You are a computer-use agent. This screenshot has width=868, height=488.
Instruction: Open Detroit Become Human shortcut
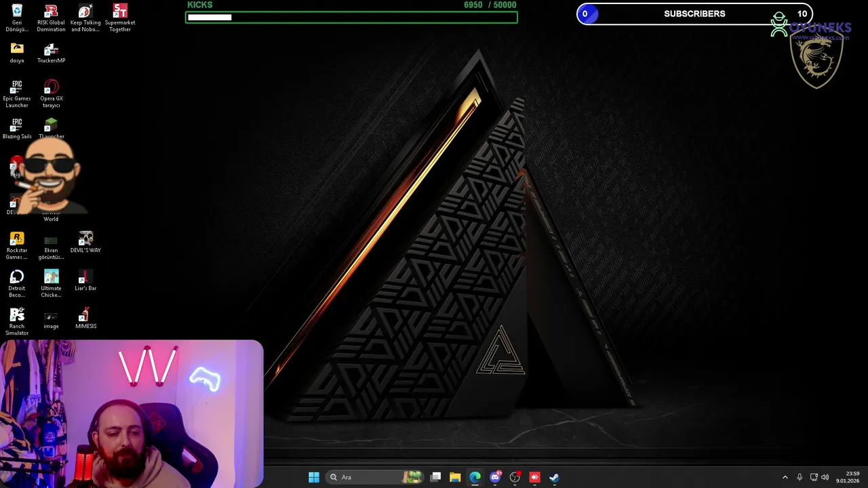pyautogui.click(x=17, y=283)
